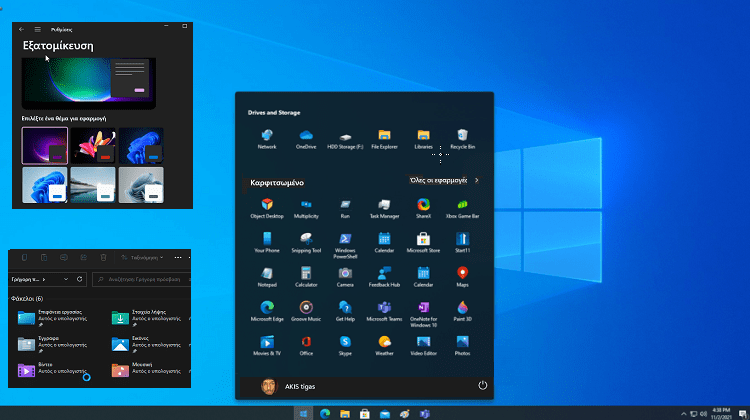Open Weather app
The image size is (750, 420).
coord(385,346)
